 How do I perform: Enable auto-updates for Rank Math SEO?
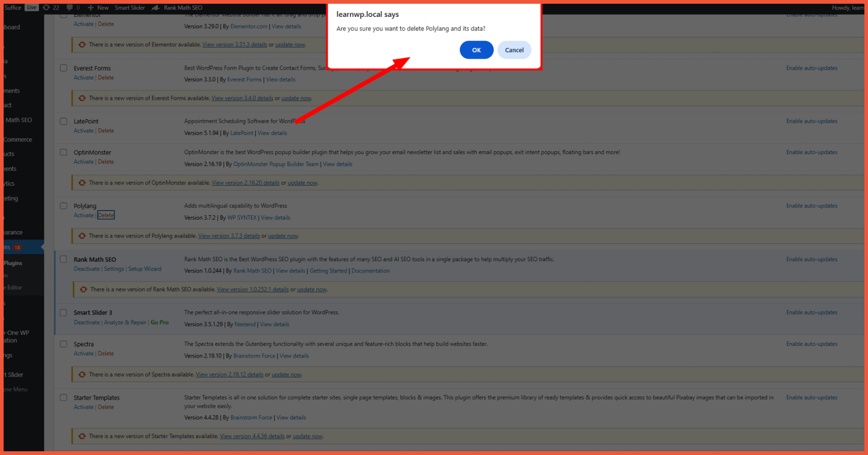pyautogui.click(x=812, y=259)
